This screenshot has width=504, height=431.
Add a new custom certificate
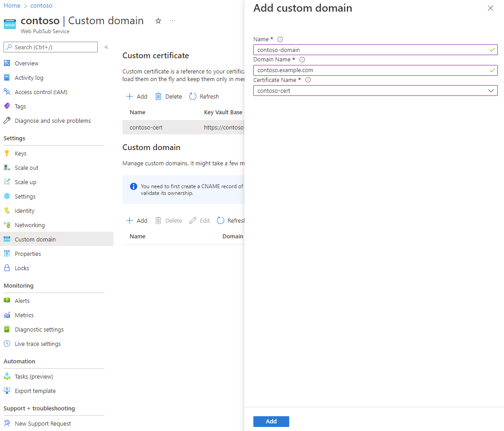tap(137, 96)
